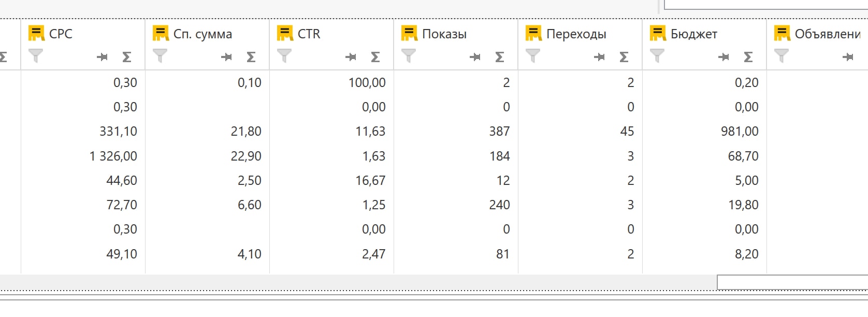
Task: Click the Бюджет header label
Action: pyautogui.click(x=694, y=34)
